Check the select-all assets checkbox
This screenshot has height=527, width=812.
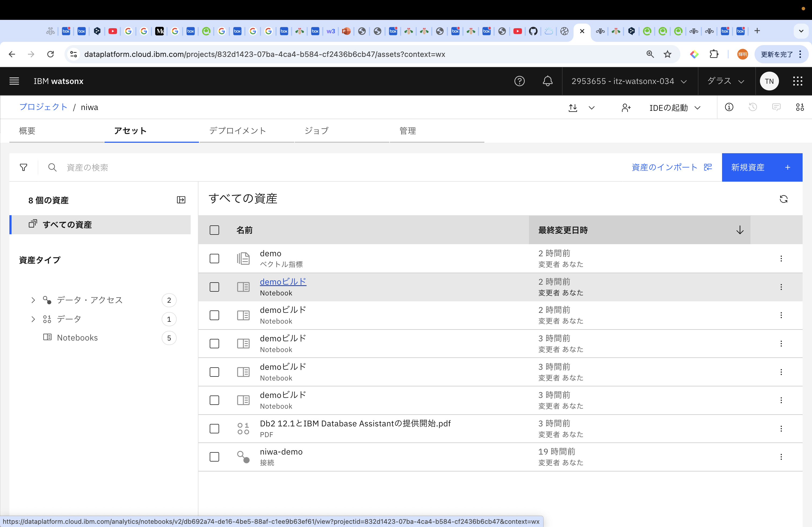tap(214, 230)
